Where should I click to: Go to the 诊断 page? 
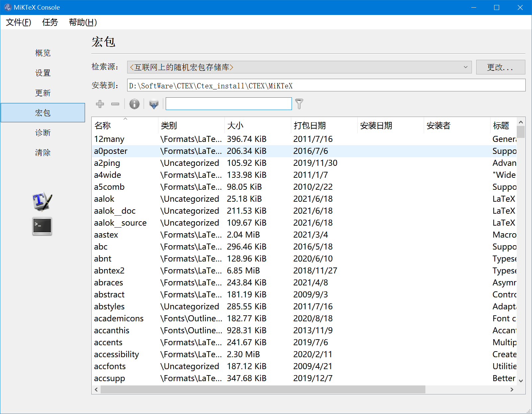[x=43, y=133]
